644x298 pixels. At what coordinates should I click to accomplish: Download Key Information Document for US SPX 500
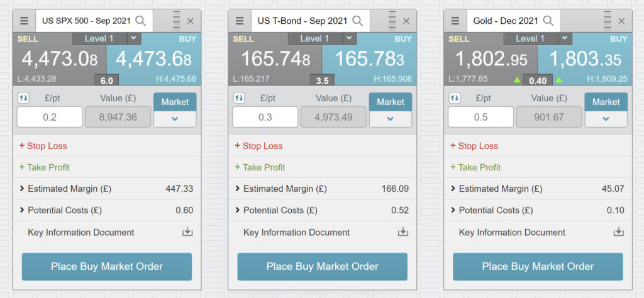coord(187,232)
